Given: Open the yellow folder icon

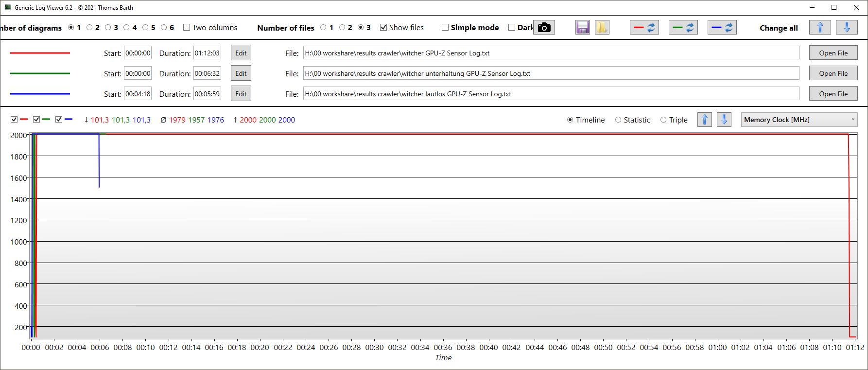Looking at the screenshot, I should 602,28.
